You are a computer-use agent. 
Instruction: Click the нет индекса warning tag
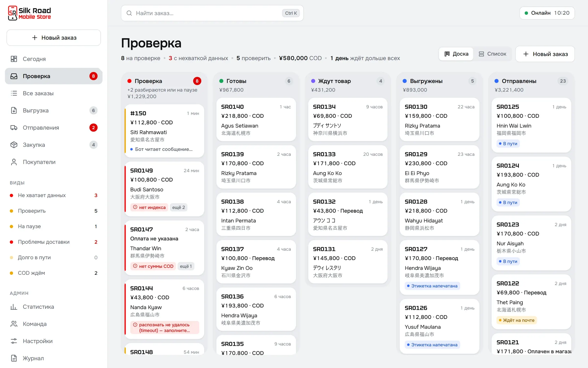click(x=149, y=207)
